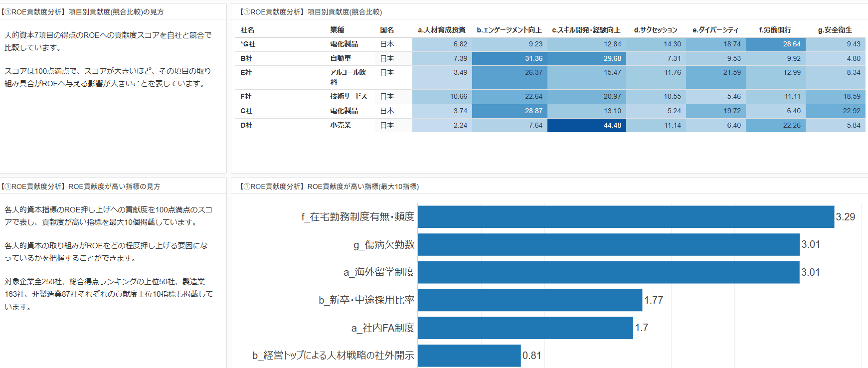Select the e.ダイバーシティ column header
Screen dimensions: 868x368
coord(715,30)
